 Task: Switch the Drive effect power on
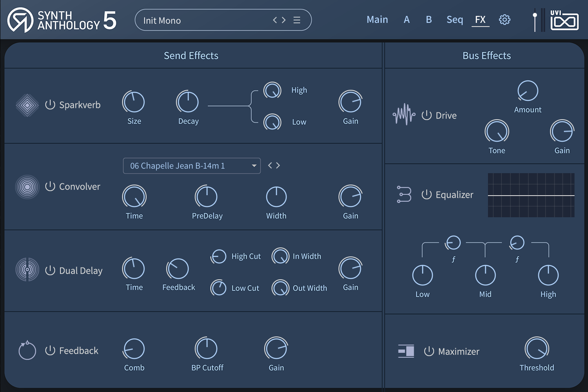point(426,115)
